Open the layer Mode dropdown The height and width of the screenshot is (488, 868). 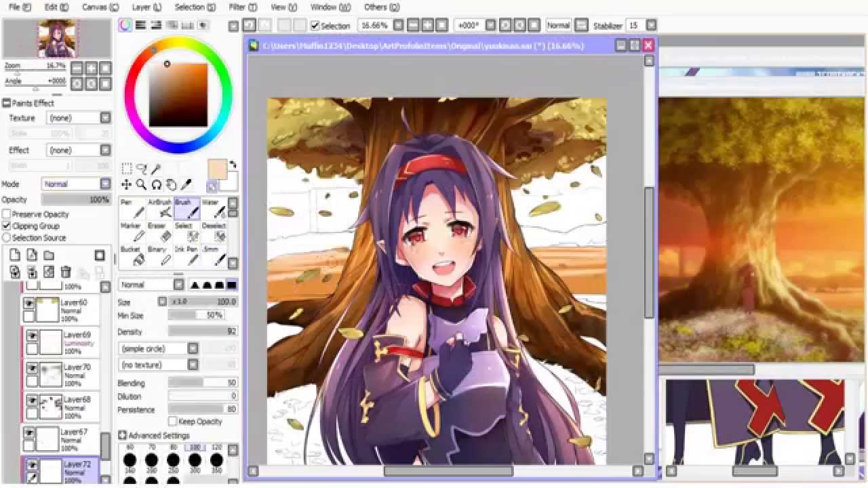pos(76,184)
